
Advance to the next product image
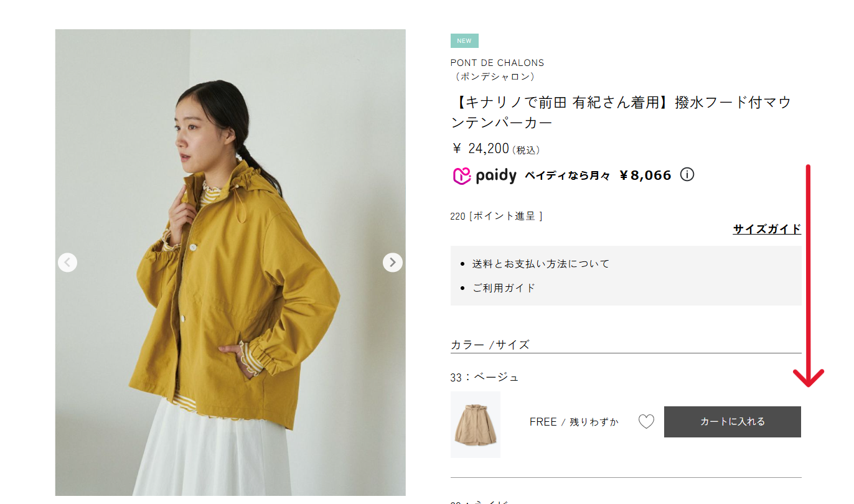[x=392, y=263]
